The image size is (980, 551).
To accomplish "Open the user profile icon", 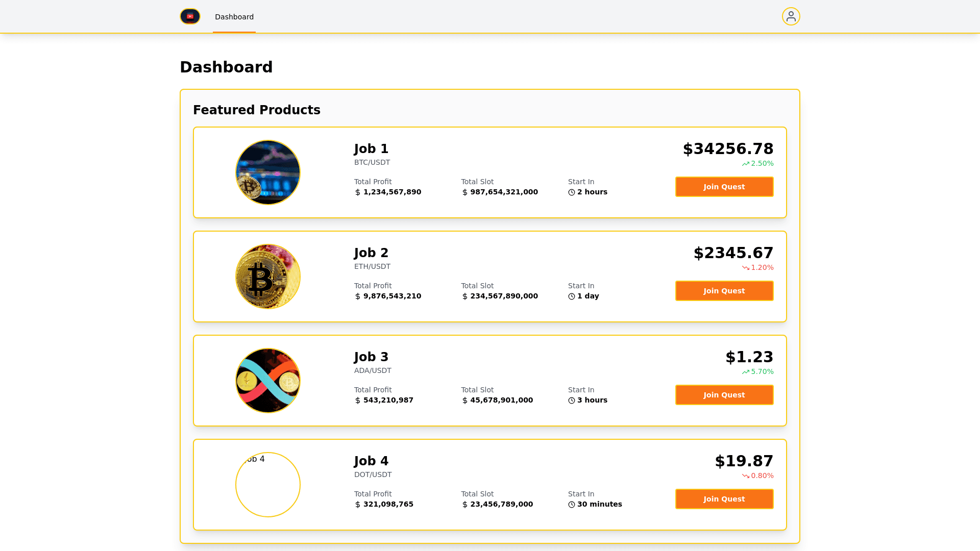I will [x=791, y=16].
